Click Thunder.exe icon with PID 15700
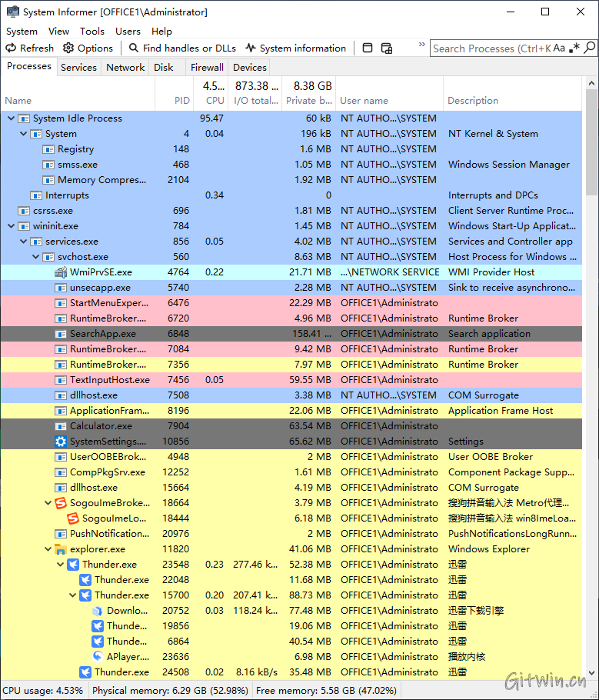The image size is (599, 700). pos(85,595)
